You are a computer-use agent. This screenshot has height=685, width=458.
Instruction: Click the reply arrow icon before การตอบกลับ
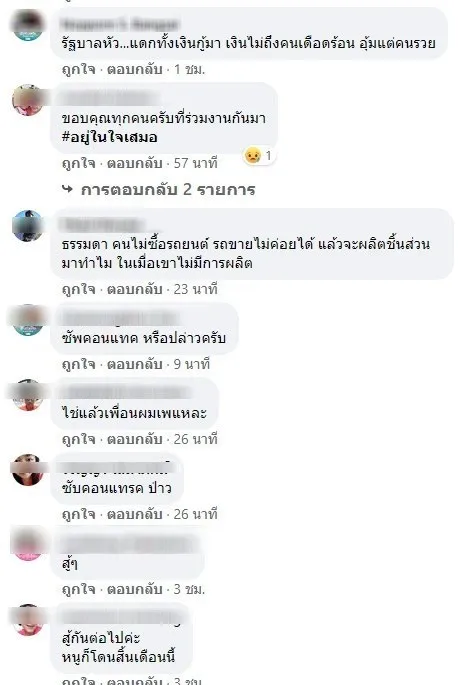[67, 189]
